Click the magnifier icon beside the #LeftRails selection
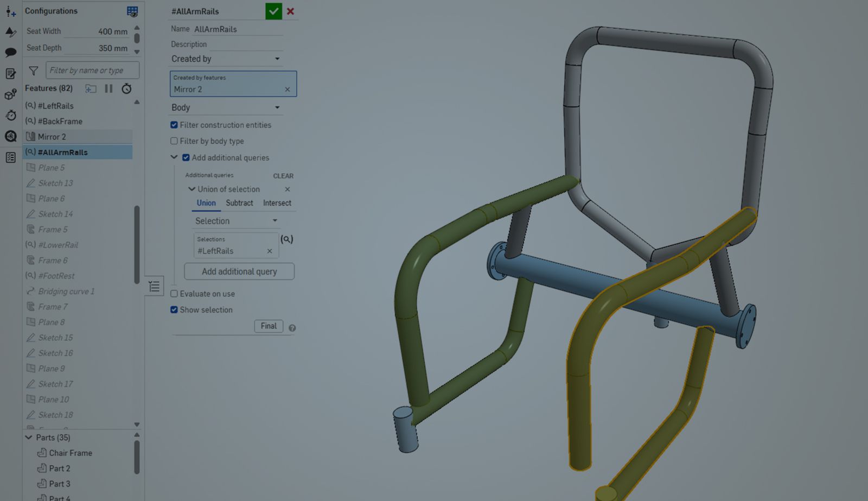 point(287,239)
